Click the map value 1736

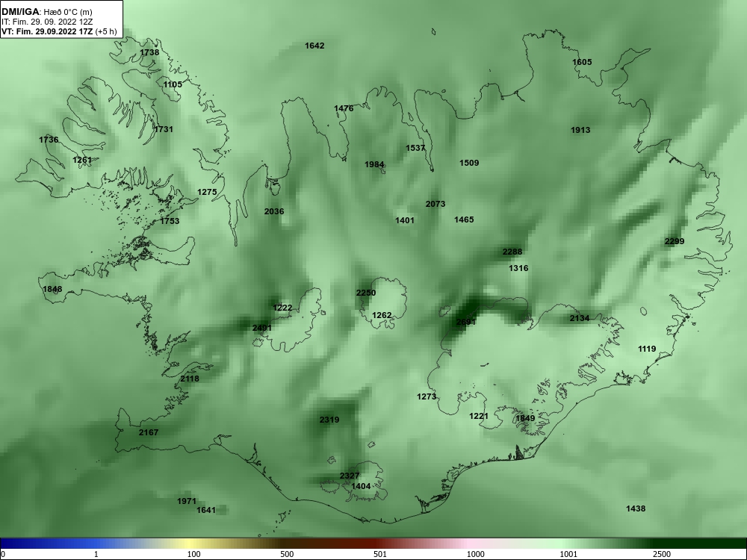click(x=49, y=140)
